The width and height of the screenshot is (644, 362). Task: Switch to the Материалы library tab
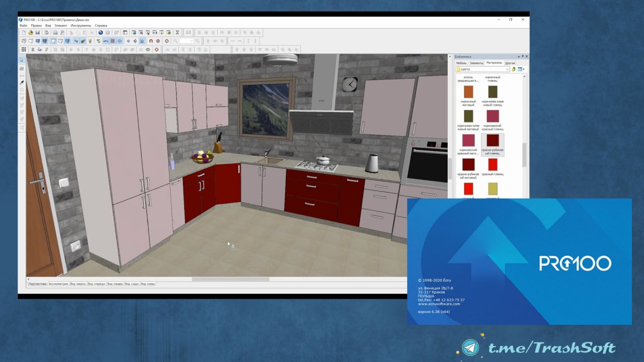[x=494, y=63]
